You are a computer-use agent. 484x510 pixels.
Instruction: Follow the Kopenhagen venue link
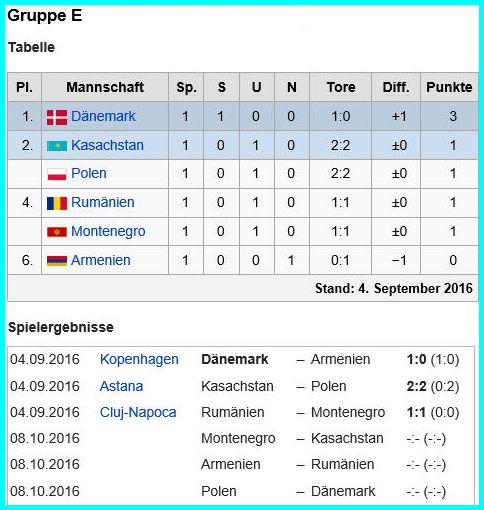point(139,360)
